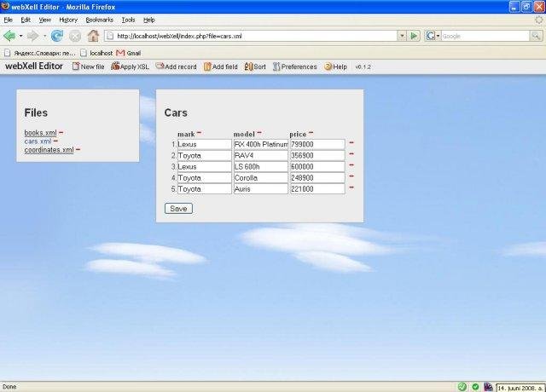The height and width of the screenshot is (392, 546).
Task: Expand the address bar URL dropdown
Action: click(x=402, y=36)
